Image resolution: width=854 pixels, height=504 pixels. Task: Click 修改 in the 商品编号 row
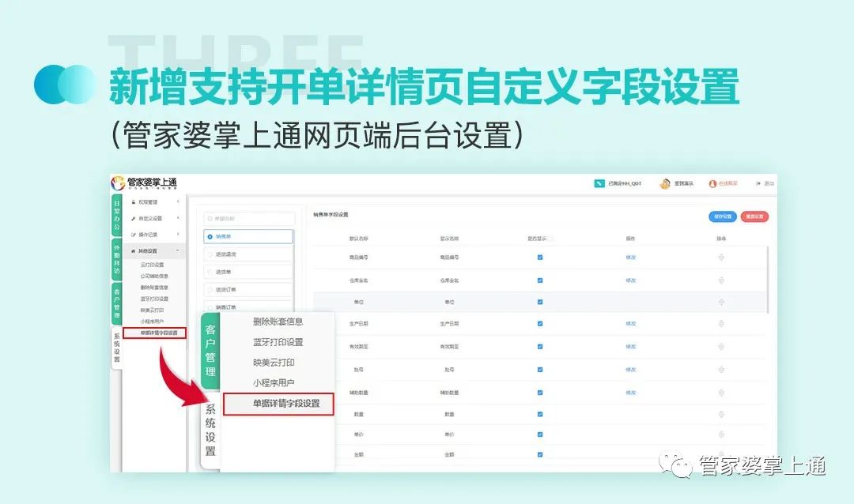[x=631, y=258]
